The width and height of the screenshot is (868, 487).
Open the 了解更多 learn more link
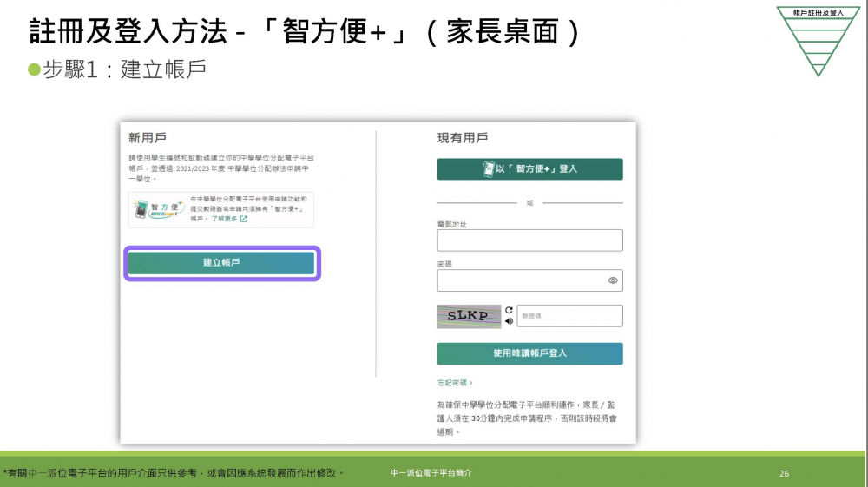pyautogui.click(x=229, y=219)
